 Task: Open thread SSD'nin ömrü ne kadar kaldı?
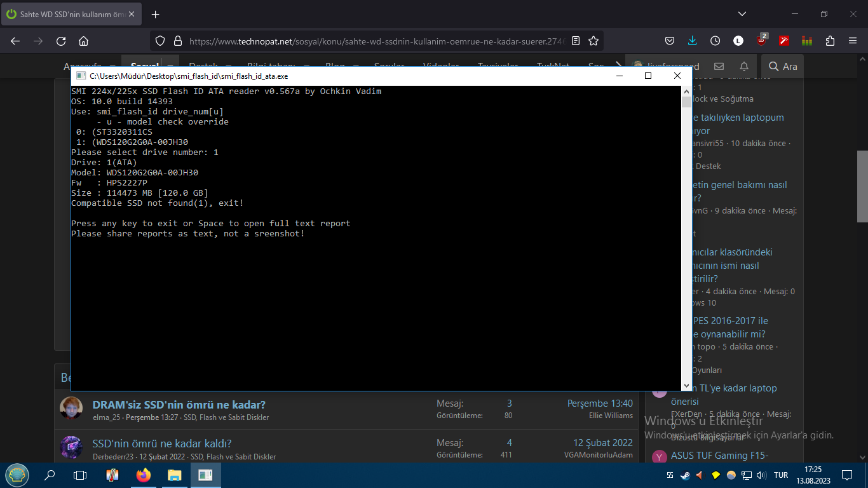(x=162, y=444)
